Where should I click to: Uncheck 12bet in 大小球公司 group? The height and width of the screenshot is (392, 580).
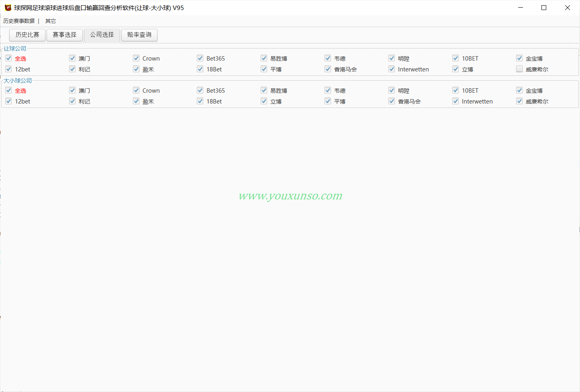[x=8, y=101]
